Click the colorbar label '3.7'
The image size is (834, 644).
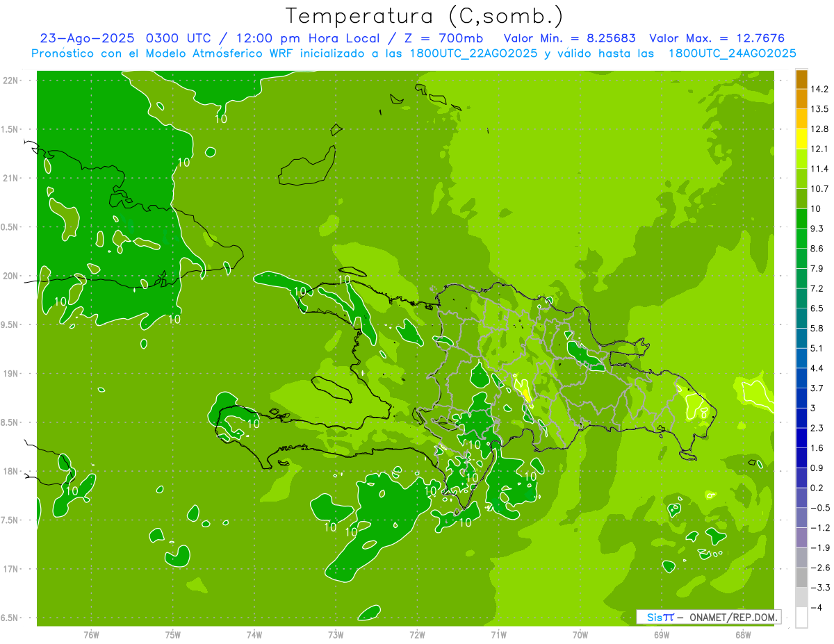[x=817, y=388]
